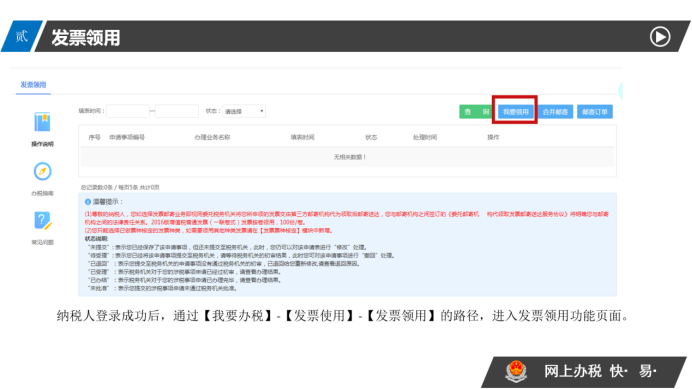Click the 填表时间 column header
Image resolution: width=692 pixels, height=389 pixels.
302,137
